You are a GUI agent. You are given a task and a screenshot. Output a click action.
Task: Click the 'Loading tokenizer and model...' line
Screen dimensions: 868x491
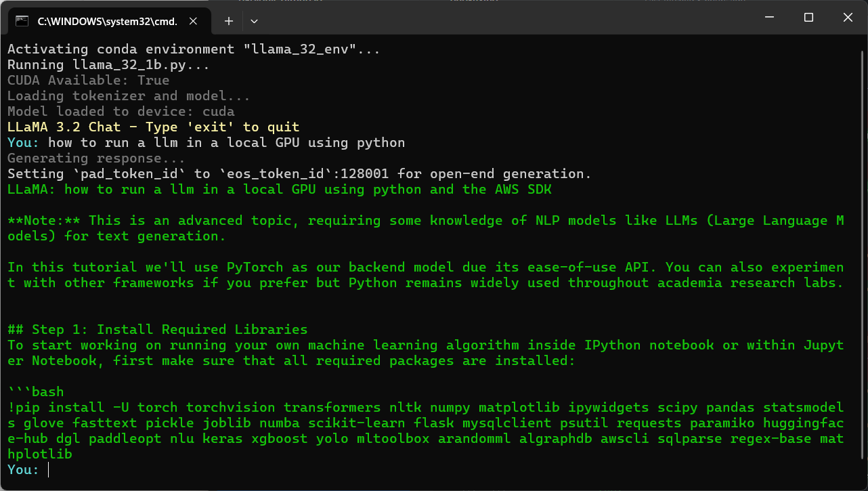[129, 96]
